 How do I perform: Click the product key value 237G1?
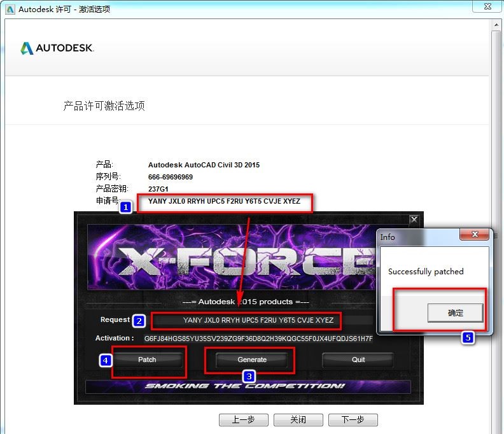coord(158,189)
